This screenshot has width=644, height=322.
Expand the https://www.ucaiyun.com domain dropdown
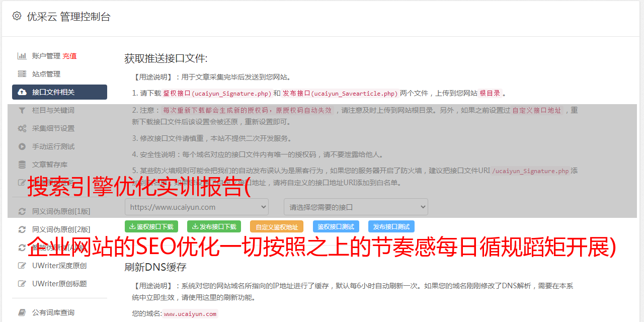click(x=197, y=207)
